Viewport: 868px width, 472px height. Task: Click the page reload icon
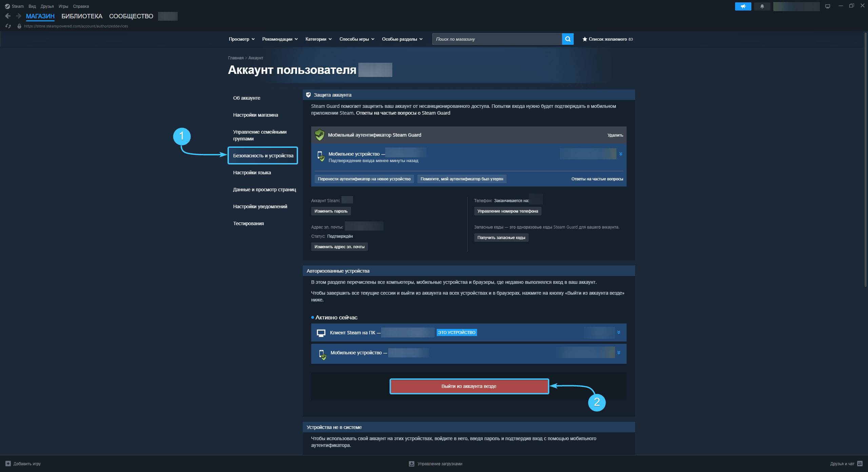[x=8, y=26]
